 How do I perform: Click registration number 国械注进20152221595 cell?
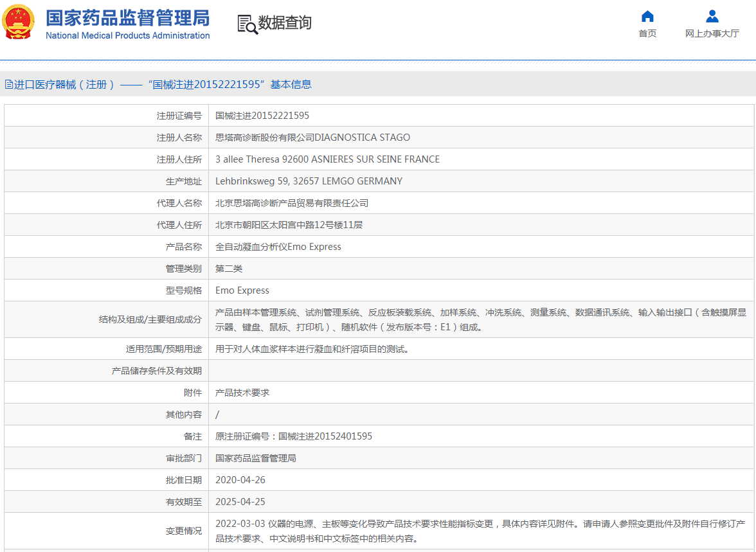click(262, 116)
